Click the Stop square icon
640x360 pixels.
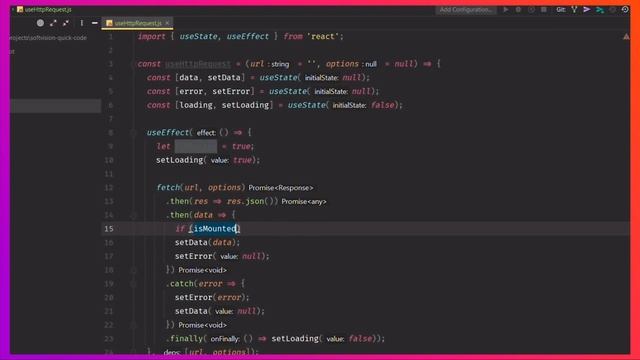tap(544, 9)
